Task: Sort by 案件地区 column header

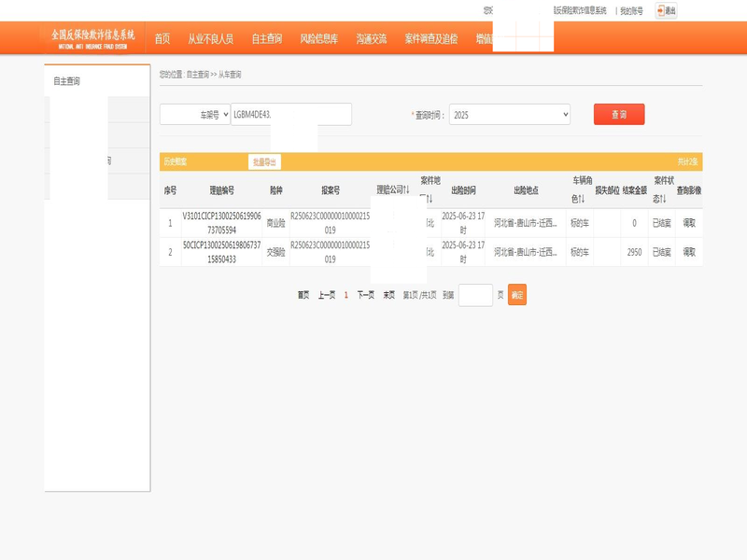Action: pos(430,189)
